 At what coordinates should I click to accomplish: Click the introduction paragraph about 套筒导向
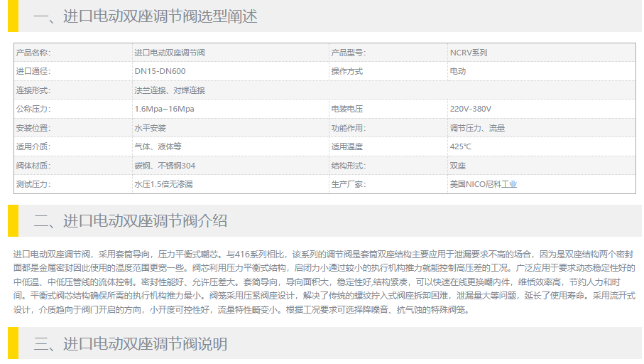pos(323,282)
